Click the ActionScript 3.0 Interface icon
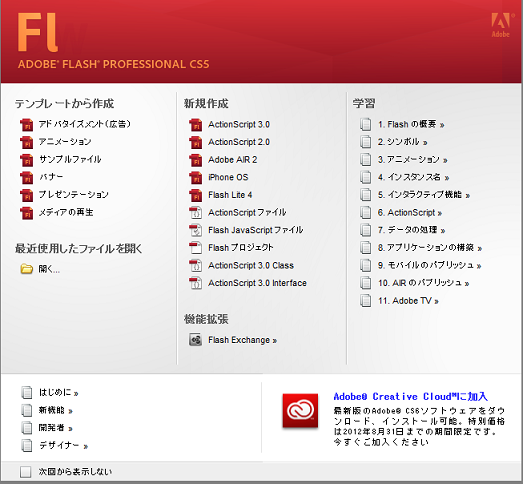The width and height of the screenshot is (523, 484). [x=196, y=283]
